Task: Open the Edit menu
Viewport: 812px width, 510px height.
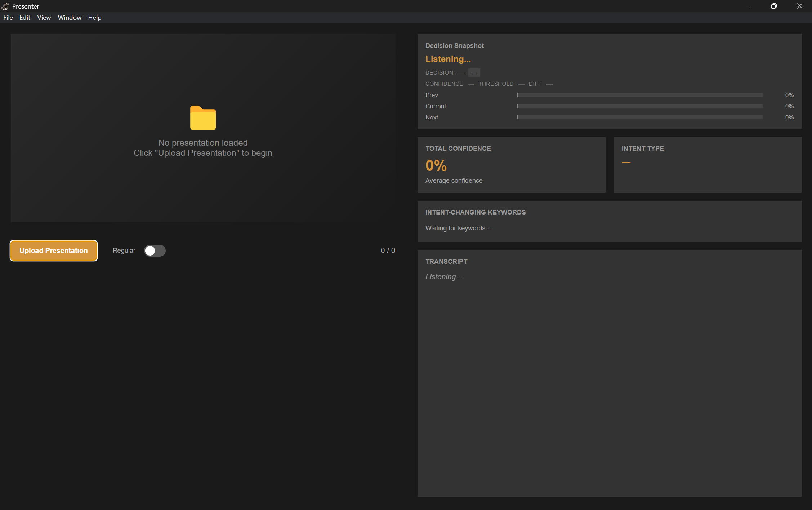Action: pyautogui.click(x=24, y=18)
